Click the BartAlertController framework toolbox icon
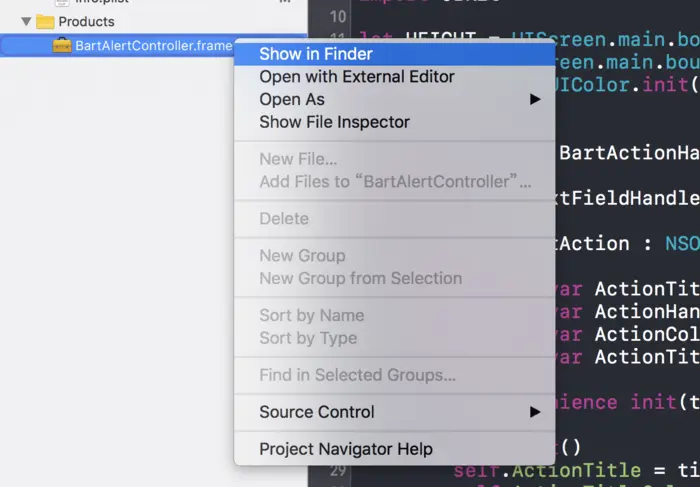Viewport: 700px width, 487px height. pyautogui.click(x=62, y=45)
